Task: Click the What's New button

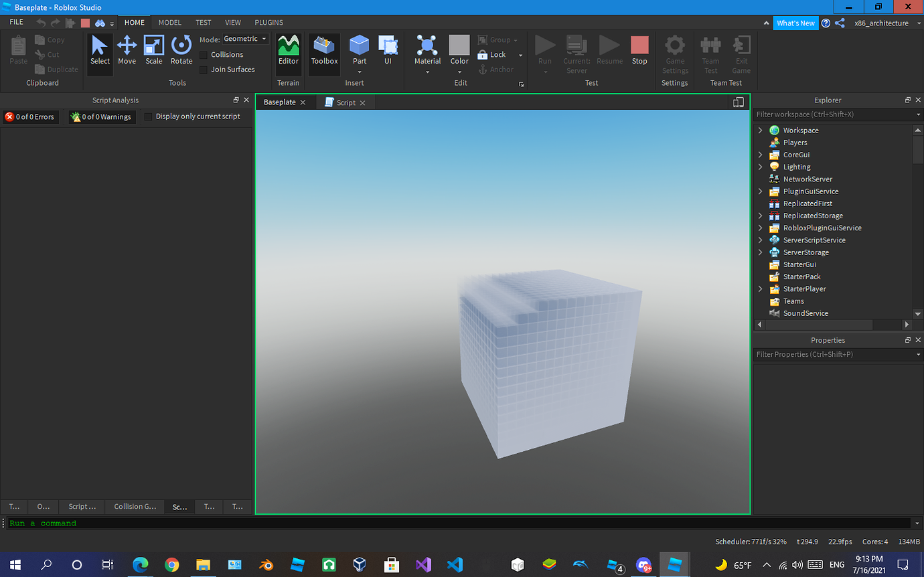Action: coord(795,22)
